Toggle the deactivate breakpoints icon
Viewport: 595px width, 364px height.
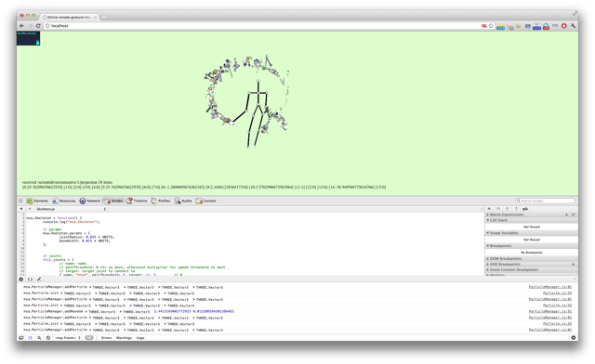pos(525,209)
